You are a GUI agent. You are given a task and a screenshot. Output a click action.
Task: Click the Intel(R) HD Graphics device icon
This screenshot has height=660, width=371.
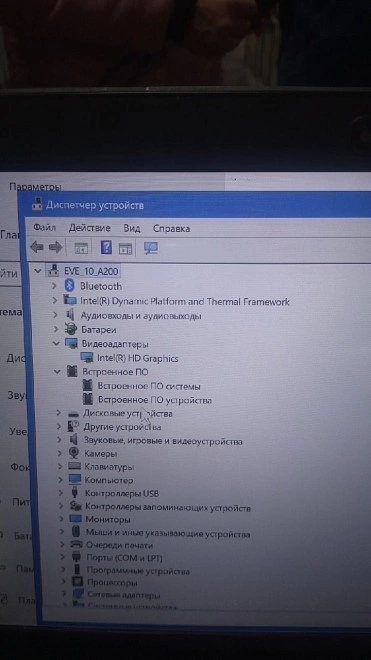pos(88,358)
